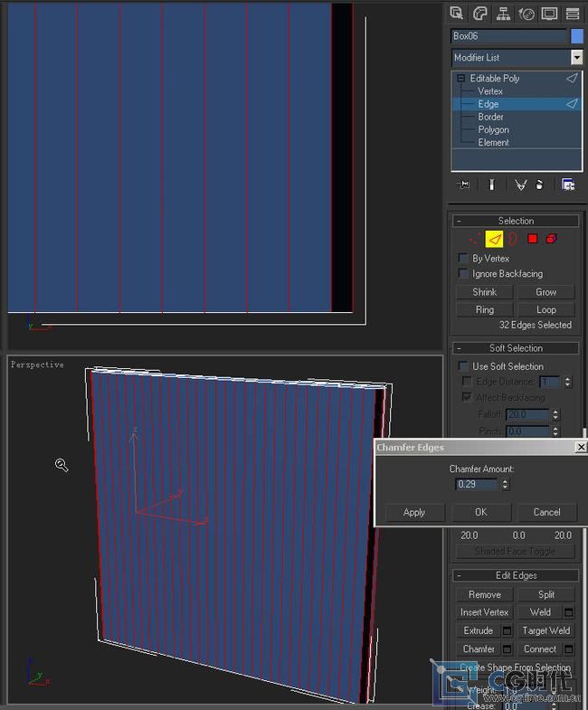Open the Display command panel tab
The image size is (588, 710).
click(x=549, y=14)
